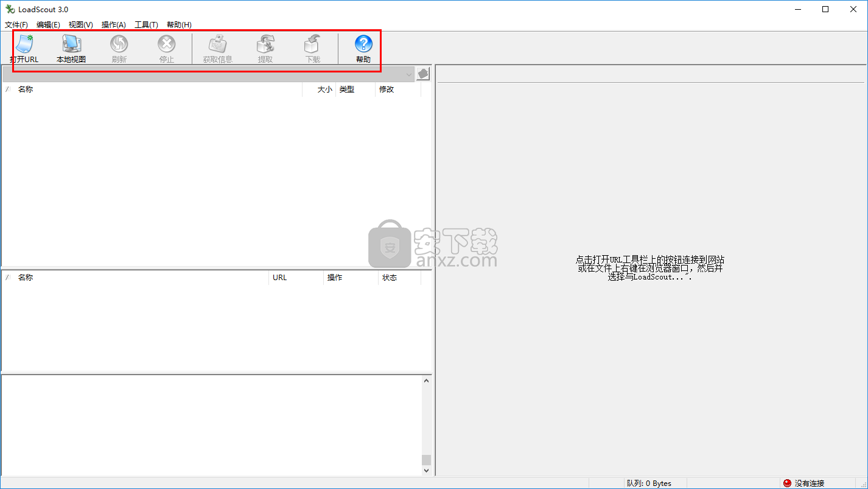The width and height of the screenshot is (868, 489).
Task: Close the LoadScout window
Action: tap(853, 9)
